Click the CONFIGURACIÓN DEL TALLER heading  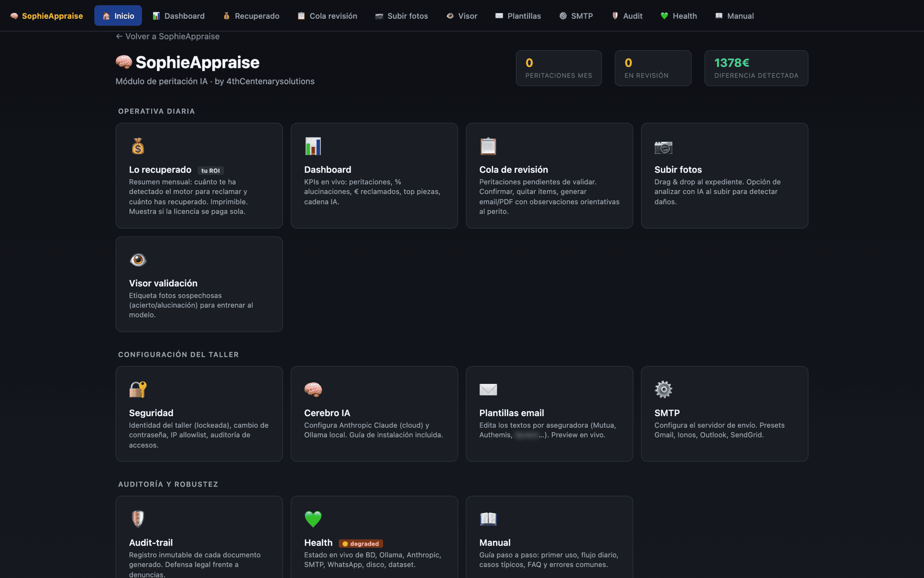click(179, 355)
